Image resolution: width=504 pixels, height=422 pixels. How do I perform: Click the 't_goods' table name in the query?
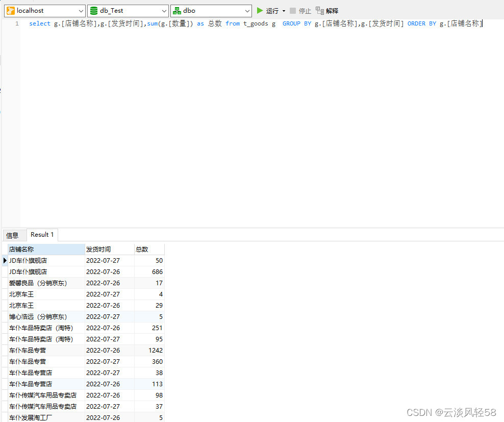click(256, 23)
